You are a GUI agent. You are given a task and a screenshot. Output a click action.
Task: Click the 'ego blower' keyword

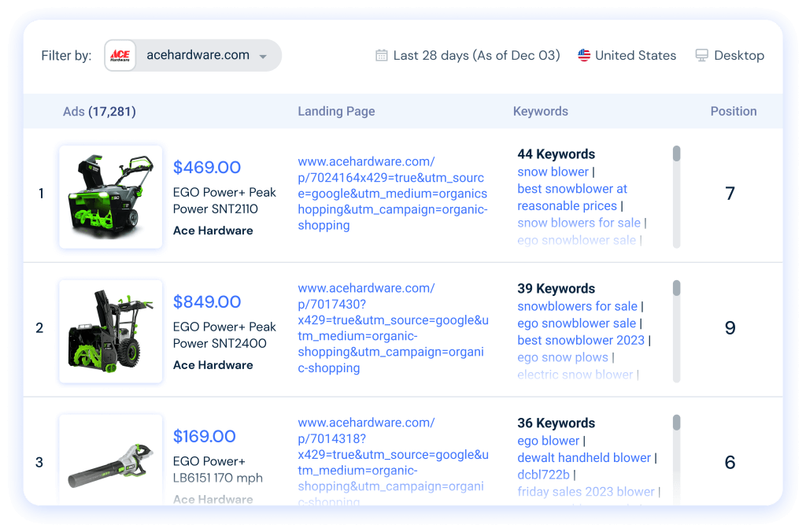548,441
